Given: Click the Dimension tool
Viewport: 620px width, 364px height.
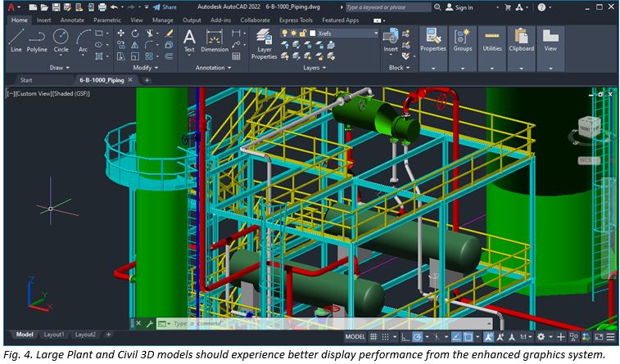Looking at the screenshot, I should (215, 41).
